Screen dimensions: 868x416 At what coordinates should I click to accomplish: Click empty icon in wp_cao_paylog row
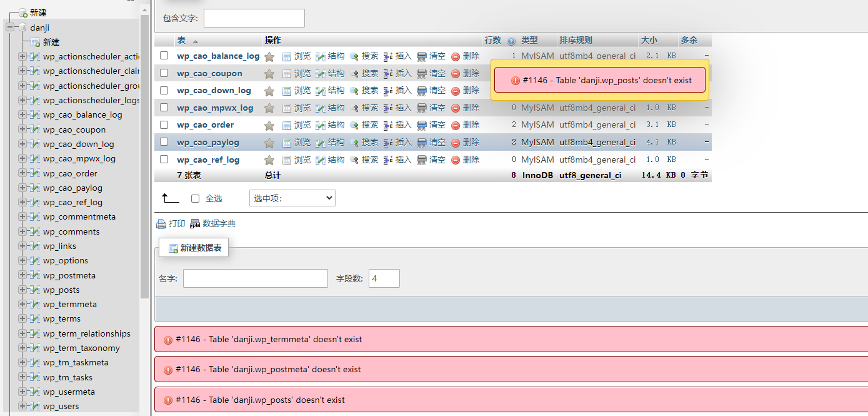(x=422, y=143)
